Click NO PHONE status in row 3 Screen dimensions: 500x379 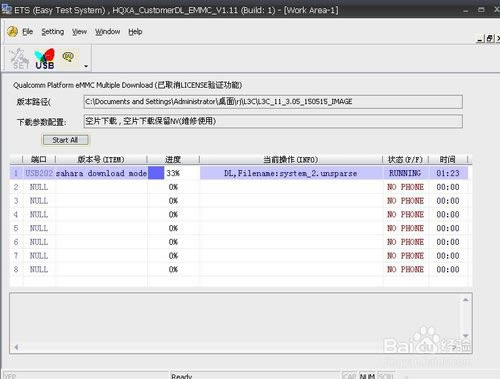click(405, 201)
